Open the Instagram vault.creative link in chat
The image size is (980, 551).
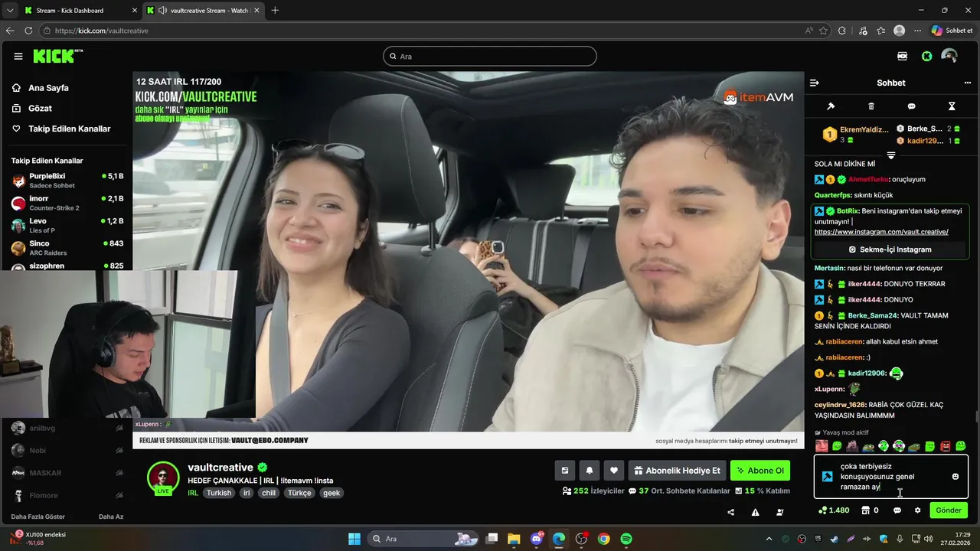tap(881, 232)
